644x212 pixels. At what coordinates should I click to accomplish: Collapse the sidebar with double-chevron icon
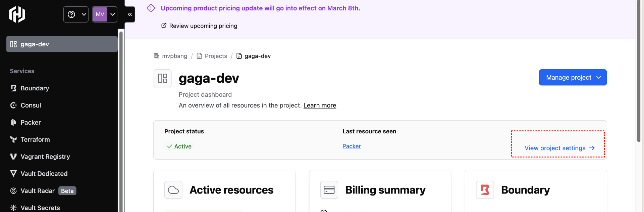click(130, 14)
